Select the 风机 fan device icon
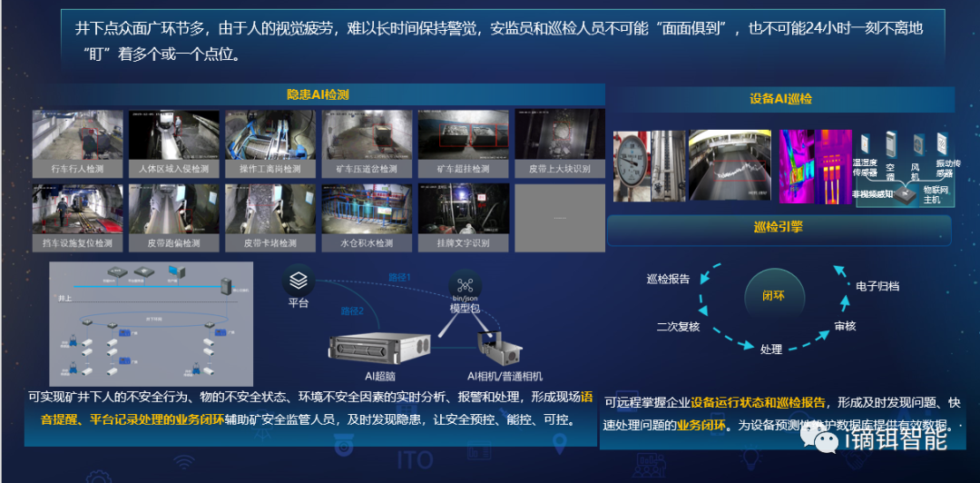 [x=918, y=145]
